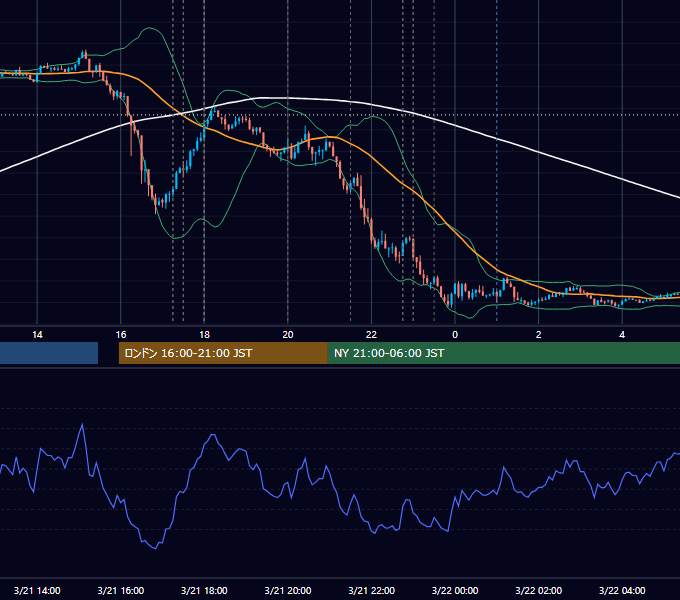This screenshot has width=680, height=600.
Task: Click the blue session bar before London
Action: point(49,353)
